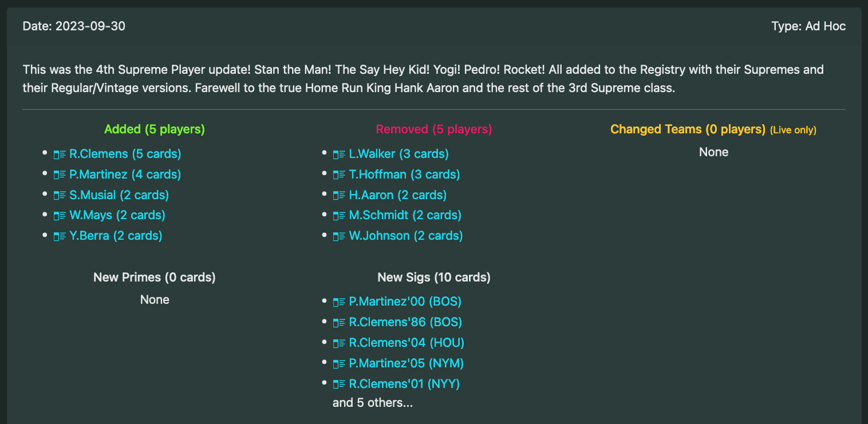The height and width of the screenshot is (424, 868).
Task: Select the R.Clemens'04 (HOU) signature card
Action: point(407,342)
